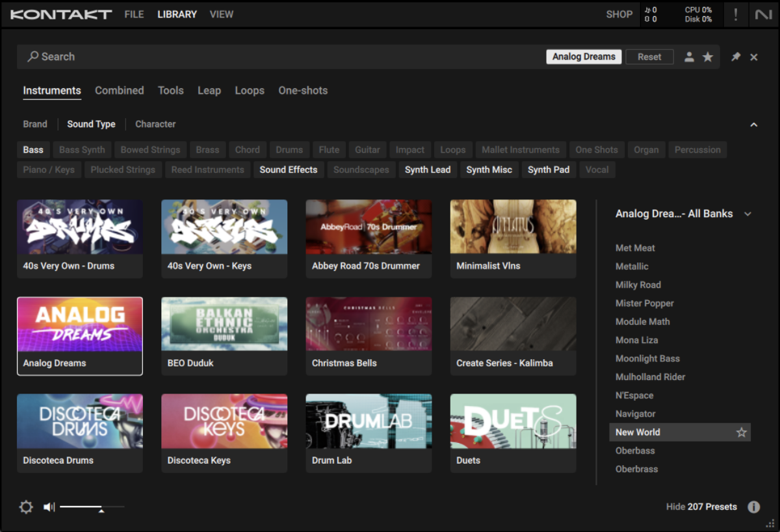Hide 207 Presets list
The width and height of the screenshot is (780, 532).
(x=701, y=507)
